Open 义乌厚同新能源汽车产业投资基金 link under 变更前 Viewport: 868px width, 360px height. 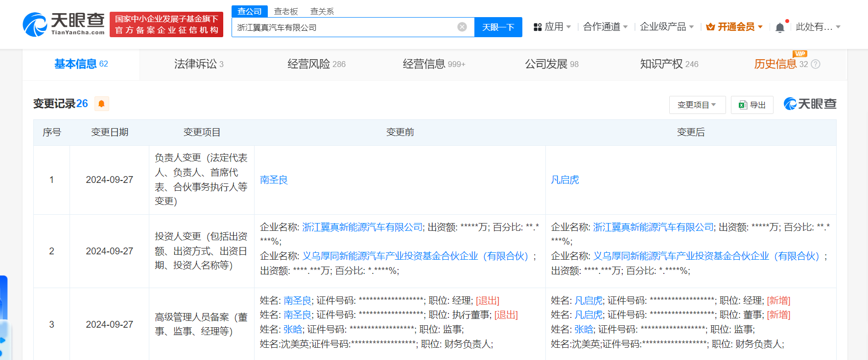pyautogui.click(x=415, y=256)
